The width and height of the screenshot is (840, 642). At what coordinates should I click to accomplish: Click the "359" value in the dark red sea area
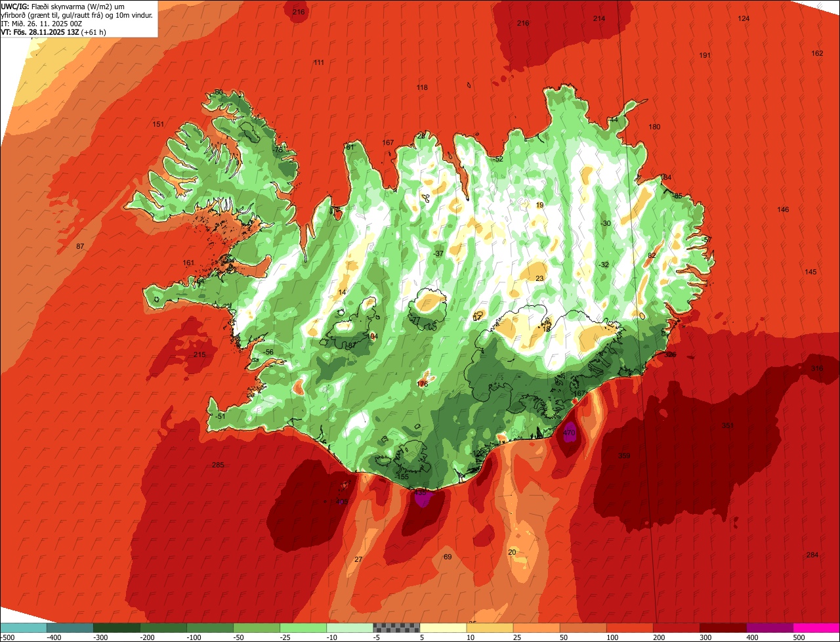[x=624, y=456]
